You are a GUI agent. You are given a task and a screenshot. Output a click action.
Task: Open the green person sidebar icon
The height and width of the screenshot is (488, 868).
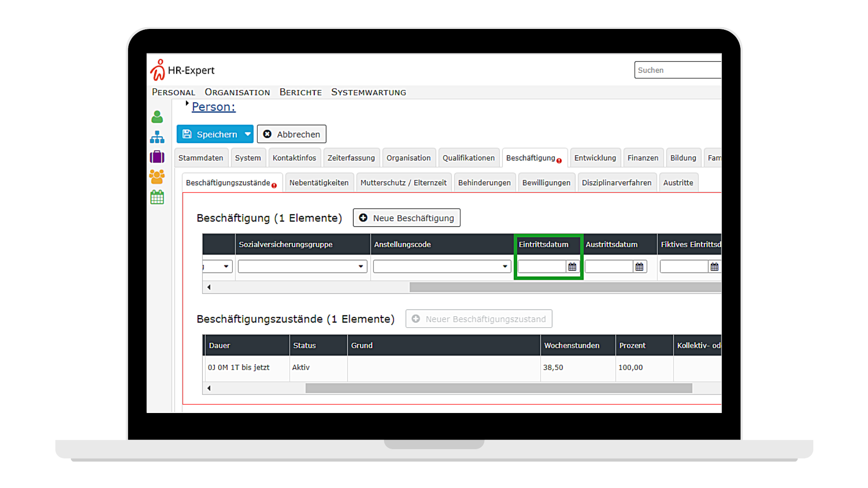(x=157, y=117)
